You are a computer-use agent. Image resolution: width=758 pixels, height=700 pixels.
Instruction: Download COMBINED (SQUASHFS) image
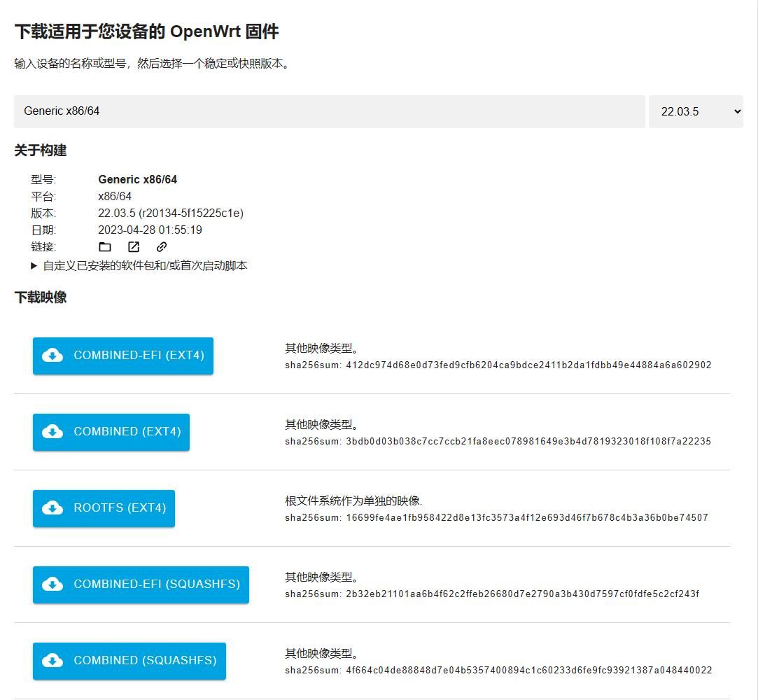pyautogui.click(x=129, y=661)
